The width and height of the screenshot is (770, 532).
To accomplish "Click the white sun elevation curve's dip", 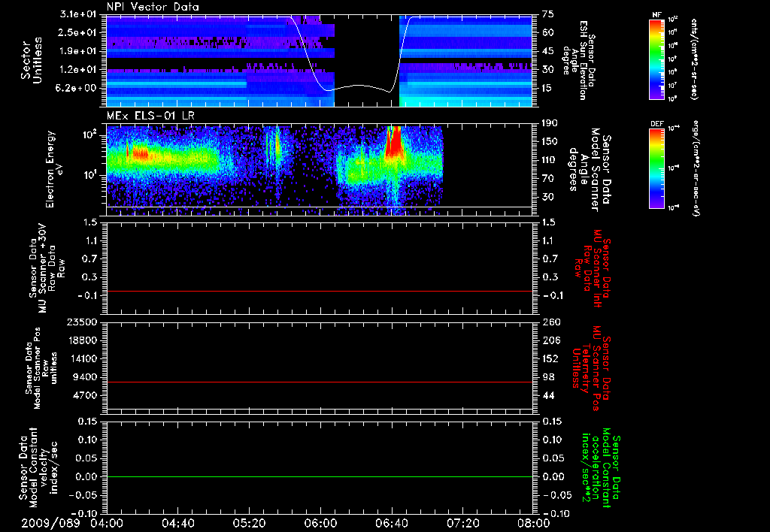I will click(x=359, y=87).
